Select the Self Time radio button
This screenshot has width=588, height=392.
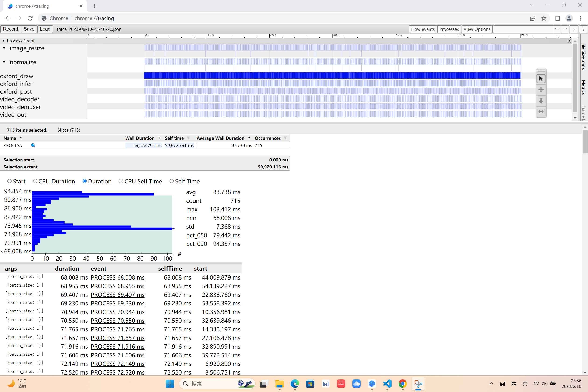[x=171, y=181]
